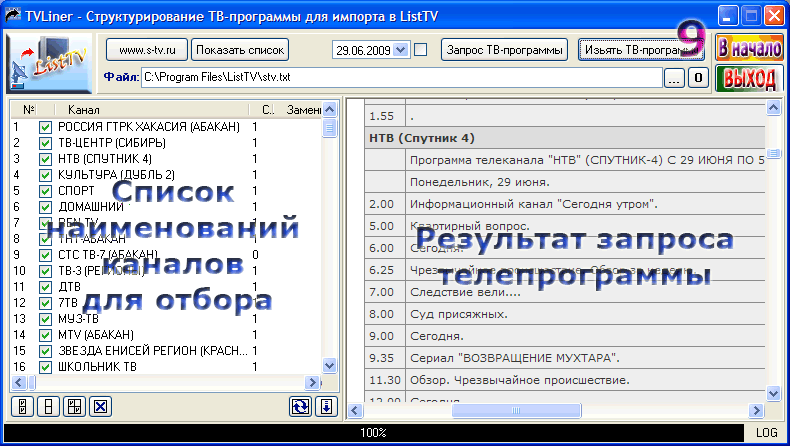This screenshot has height=446, width=790.
Task: Open the date dropdown 29.06.2009
Action: click(401, 50)
